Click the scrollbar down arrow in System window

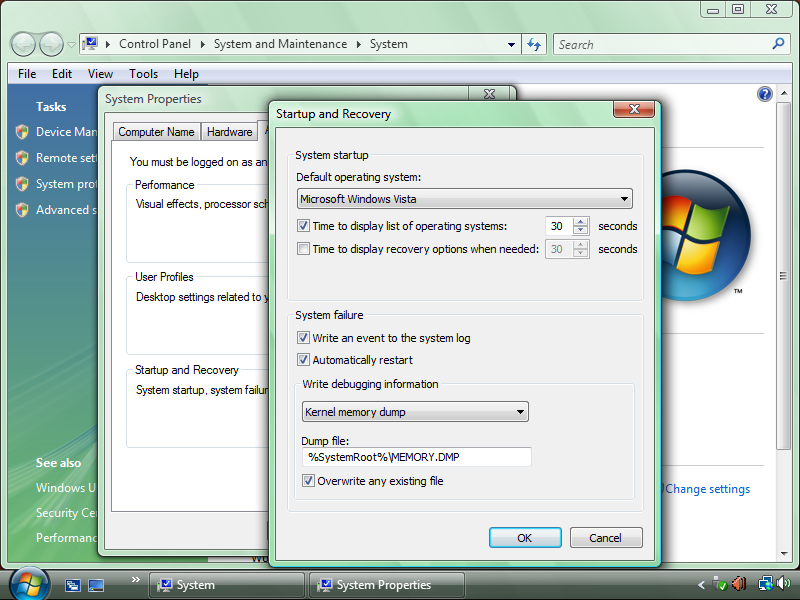pyautogui.click(x=784, y=554)
